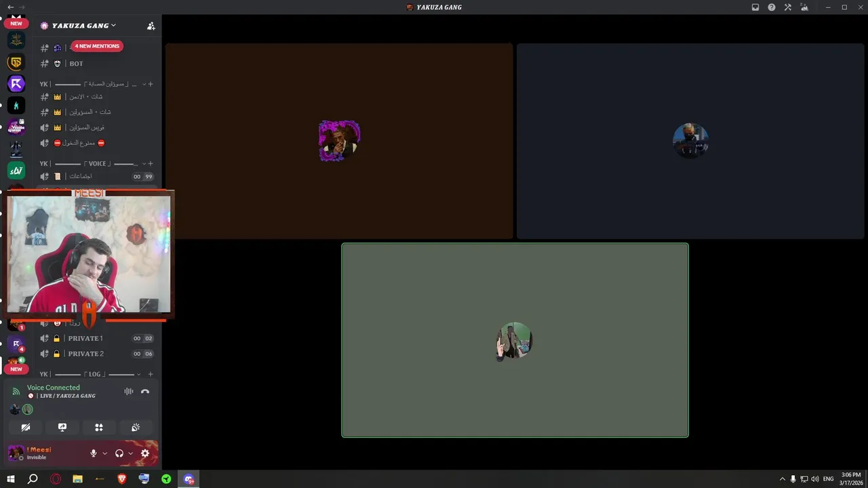868x488 pixels.
Task: Open the purple R server icon
Action: pyautogui.click(x=16, y=84)
